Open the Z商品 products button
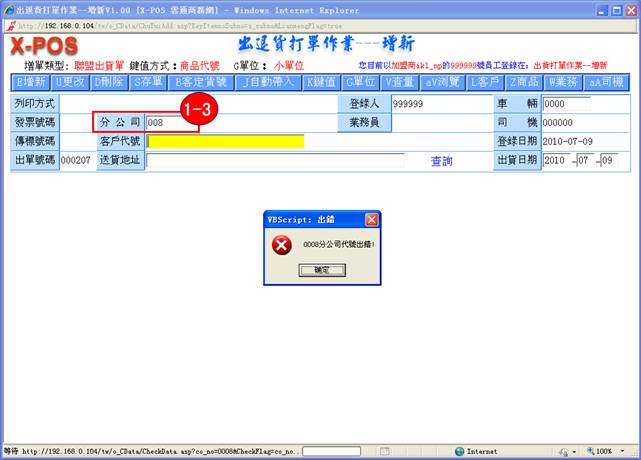Image resolution: width=641 pixels, height=460 pixels. (x=526, y=82)
